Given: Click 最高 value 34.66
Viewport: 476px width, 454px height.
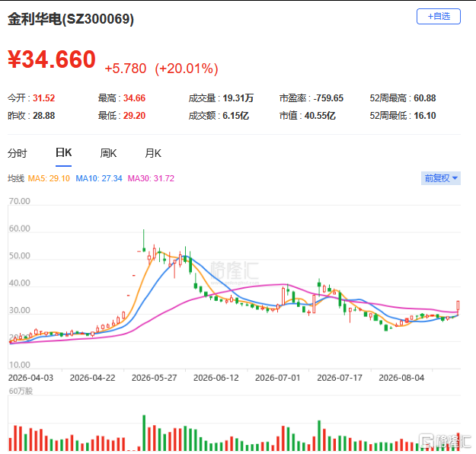Looking at the screenshot, I should pos(134,98).
